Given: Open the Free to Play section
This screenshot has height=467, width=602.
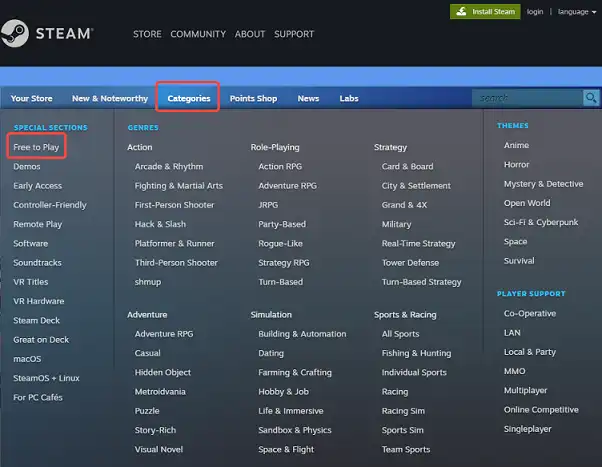Looking at the screenshot, I should click(x=36, y=147).
